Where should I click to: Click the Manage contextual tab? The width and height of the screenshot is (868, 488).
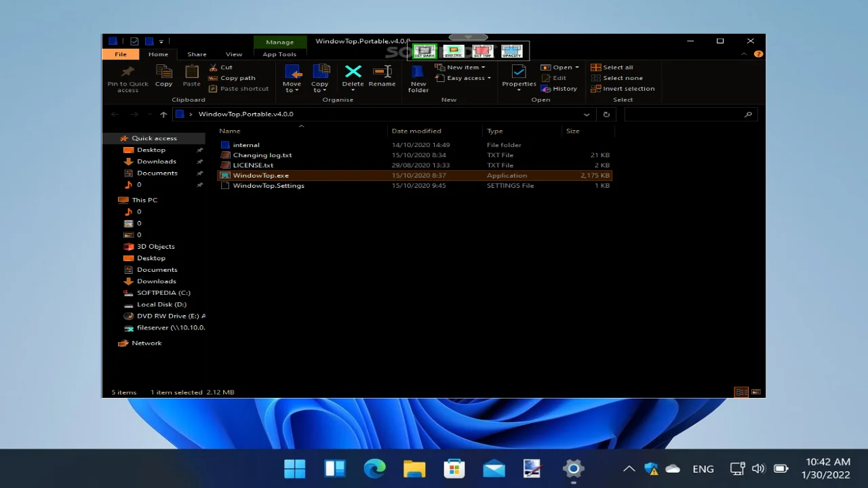[x=279, y=42]
